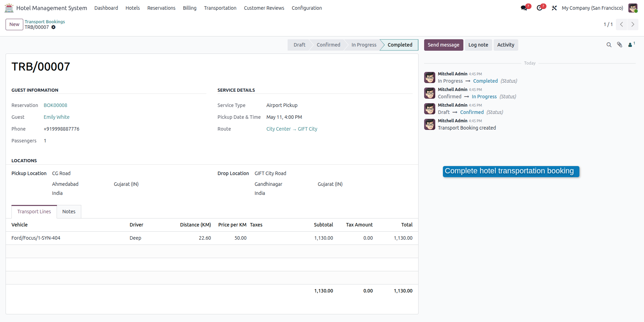Open the Hotels menu
Image resolution: width=644 pixels, height=322 pixels.
coord(133,8)
